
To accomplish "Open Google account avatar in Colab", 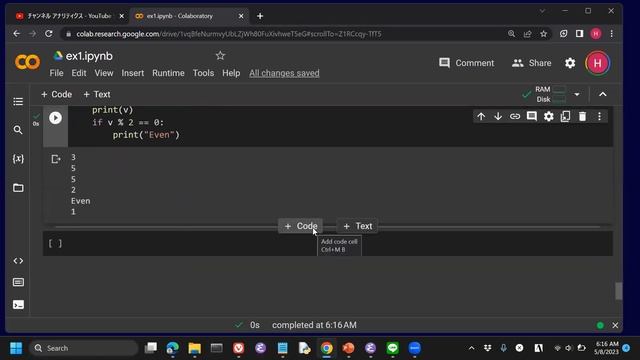I will [x=598, y=63].
